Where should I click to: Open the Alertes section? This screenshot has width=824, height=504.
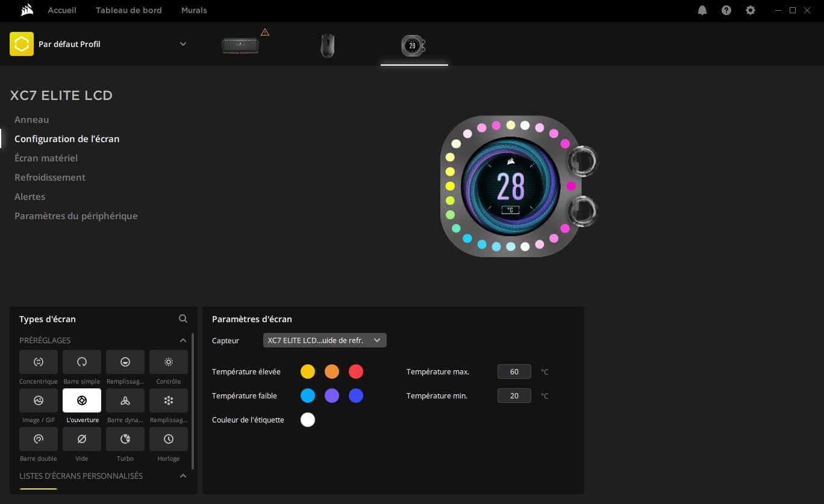pyautogui.click(x=30, y=196)
